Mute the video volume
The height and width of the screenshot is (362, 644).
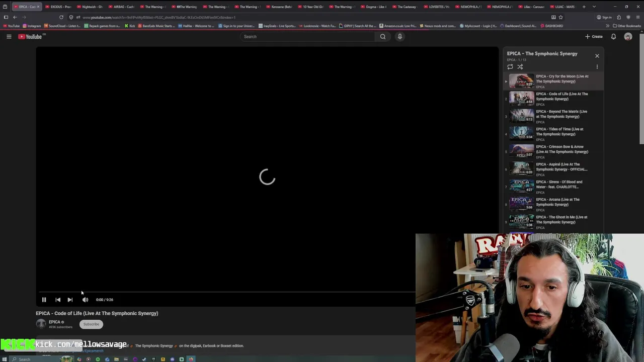[85, 300]
